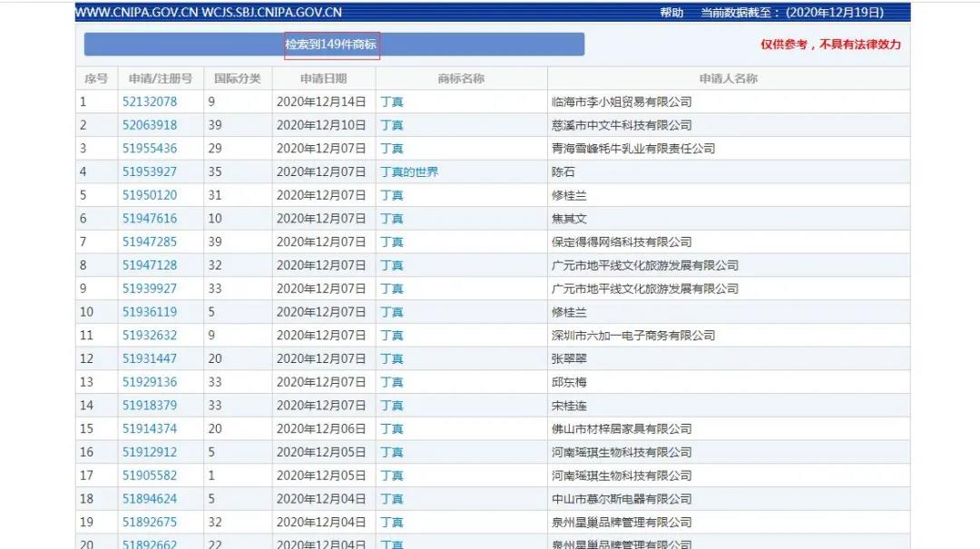Open registration number 51894624
The width and height of the screenshot is (980, 549).
tap(150, 499)
